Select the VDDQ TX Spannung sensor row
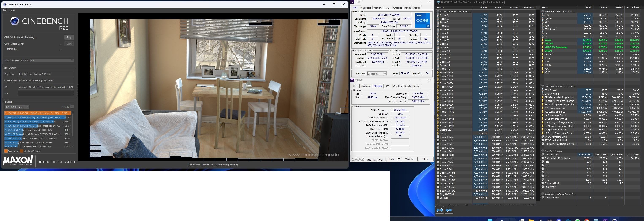The height and width of the screenshot is (221, 644). pos(591,47)
